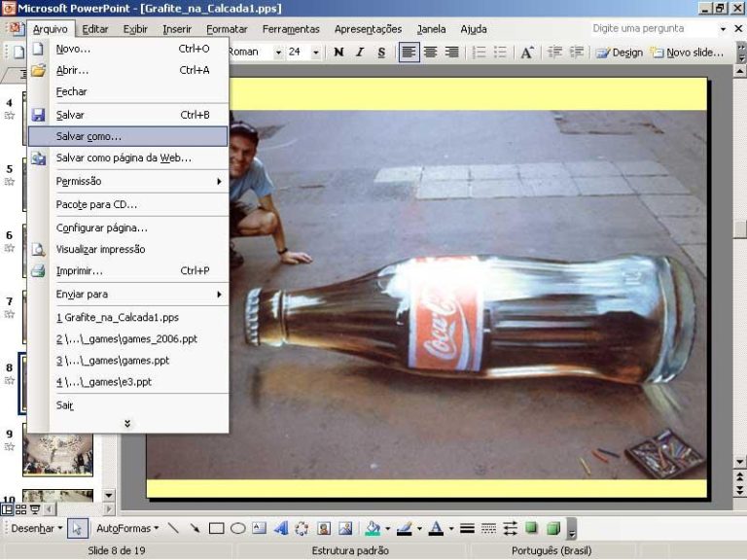Expand Enviar para submenu

tap(127, 295)
